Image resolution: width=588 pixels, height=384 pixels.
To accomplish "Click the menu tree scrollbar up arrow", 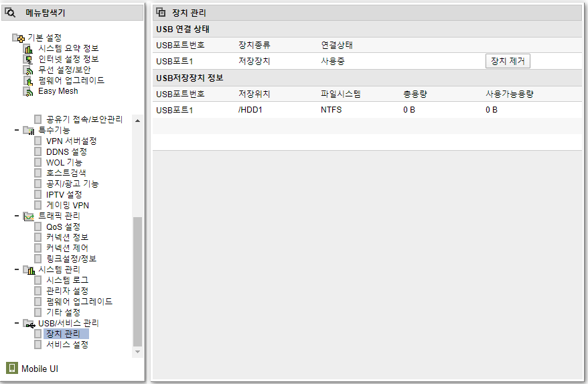I will click(x=138, y=121).
